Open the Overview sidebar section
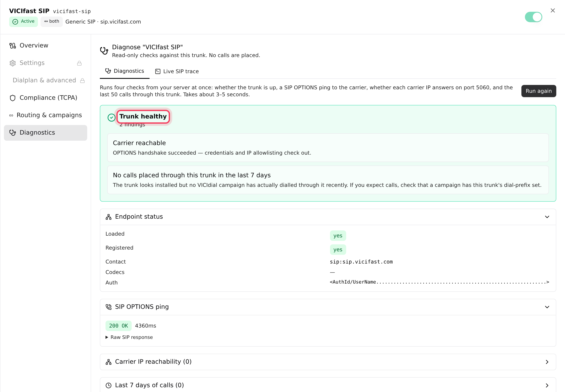 click(46, 46)
